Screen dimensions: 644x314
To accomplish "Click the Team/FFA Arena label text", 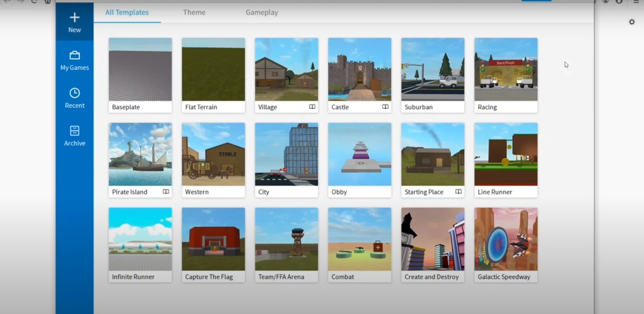I will 281,277.
